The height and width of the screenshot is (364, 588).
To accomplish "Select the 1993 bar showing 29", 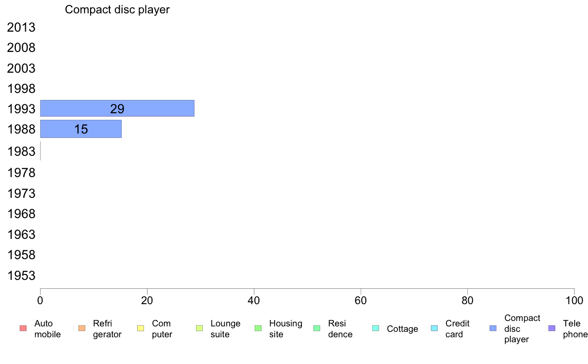I will pos(117,108).
